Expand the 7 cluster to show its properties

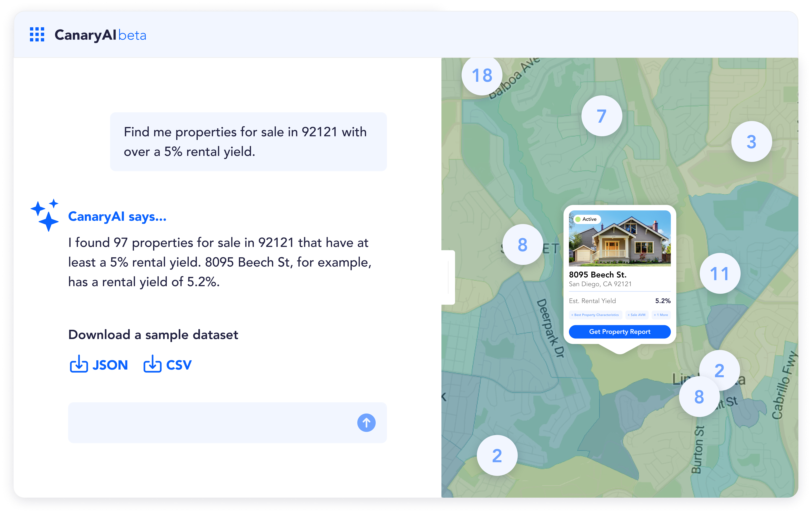click(602, 116)
